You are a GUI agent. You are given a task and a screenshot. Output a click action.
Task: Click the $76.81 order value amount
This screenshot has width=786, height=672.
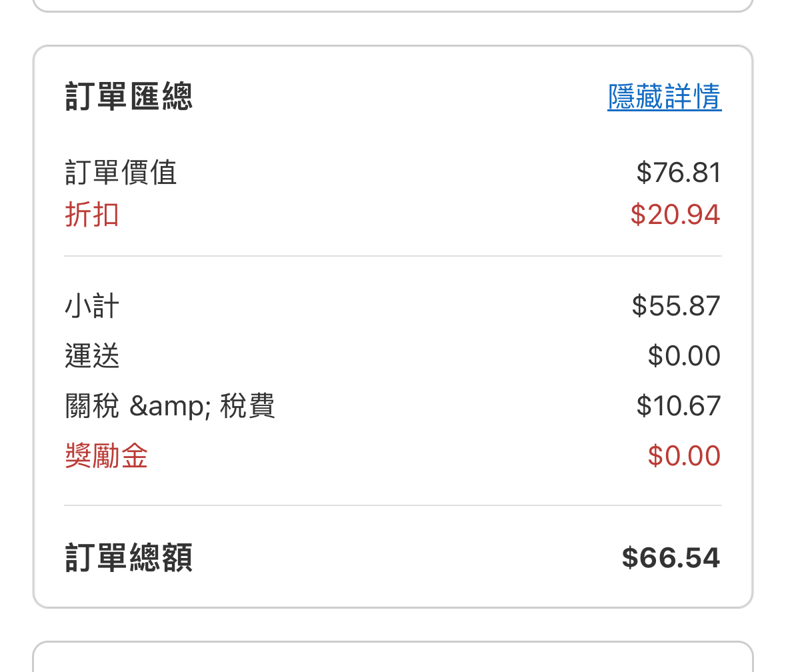click(x=678, y=173)
